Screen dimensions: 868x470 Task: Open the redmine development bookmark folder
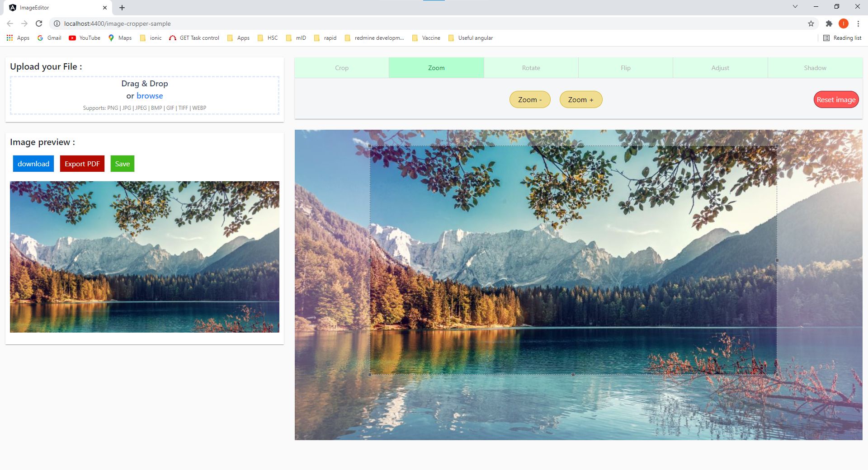pyautogui.click(x=374, y=38)
